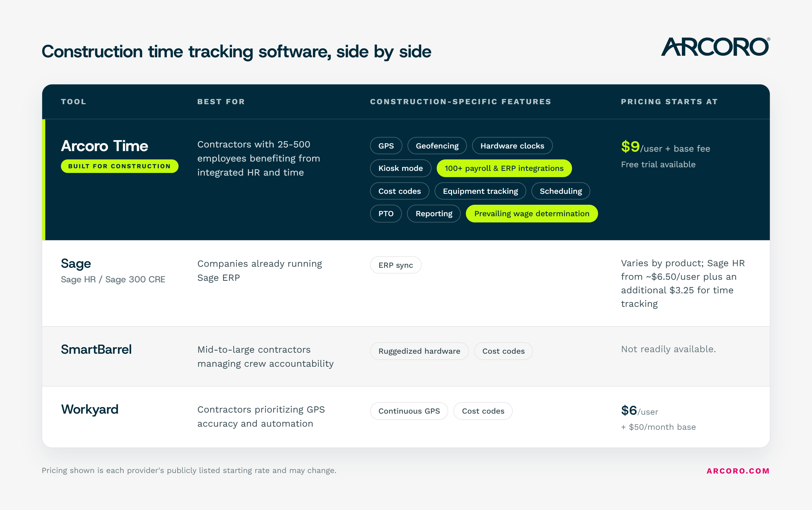
Task: Click Cost codes tag in Arcoro Time row
Action: 399,191
